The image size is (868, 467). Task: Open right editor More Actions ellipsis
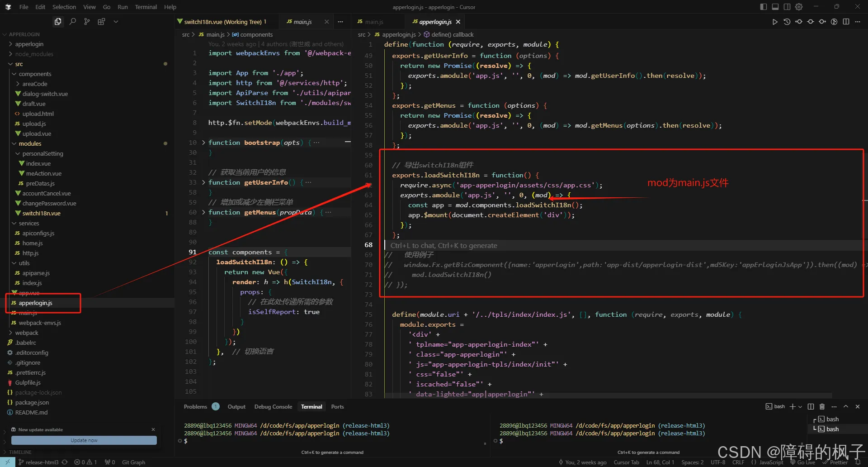(858, 22)
